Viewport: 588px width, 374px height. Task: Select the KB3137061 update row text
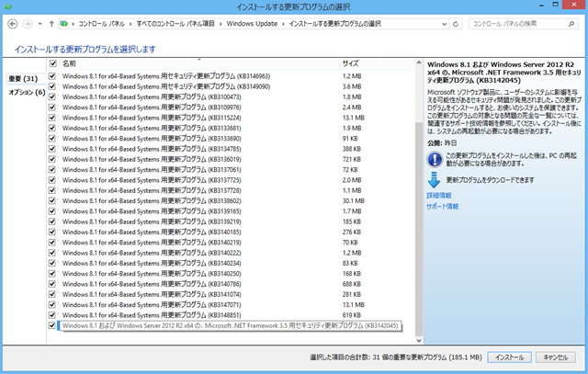[152, 170]
